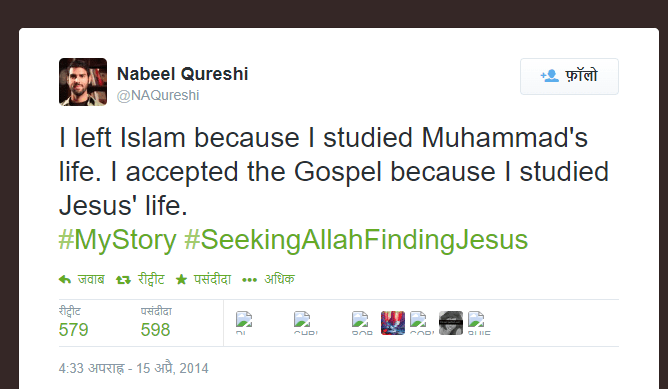
Task: Open the #MyStory hashtag
Action: tap(118, 240)
